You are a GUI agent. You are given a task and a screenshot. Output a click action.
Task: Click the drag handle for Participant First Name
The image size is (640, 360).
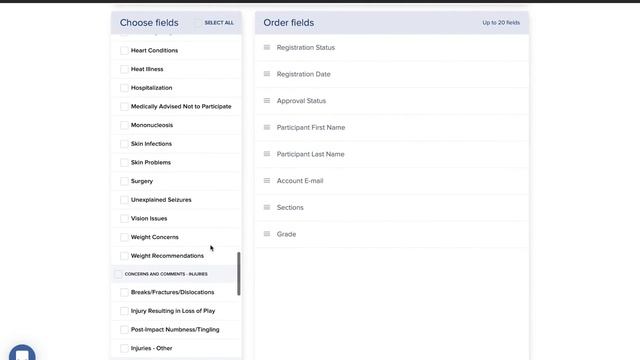[267, 127]
